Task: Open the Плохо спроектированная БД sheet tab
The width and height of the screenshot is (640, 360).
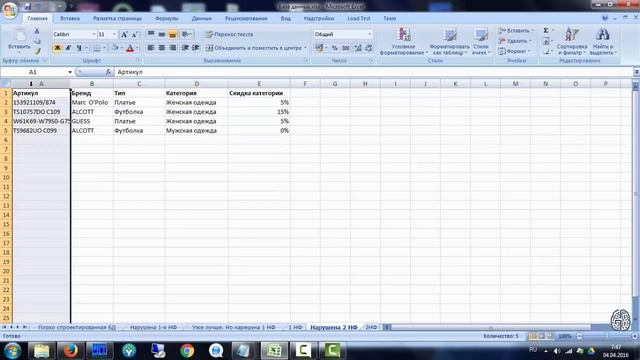Action: [77, 327]
